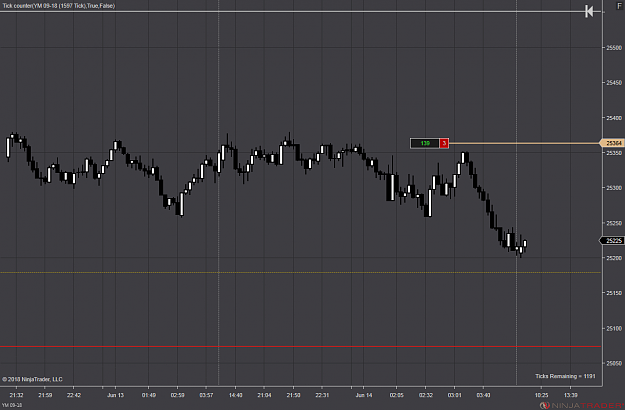Click the 02:59 time axis label
This screenshot has height=410, width=625.
click(177, 395)
